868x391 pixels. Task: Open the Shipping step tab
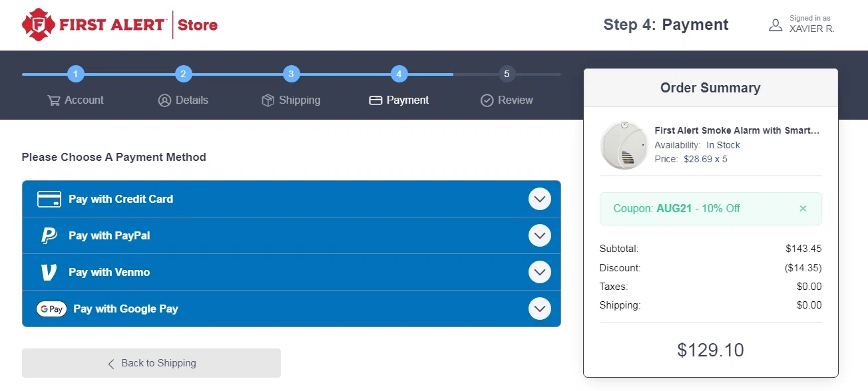click(291, 100)
